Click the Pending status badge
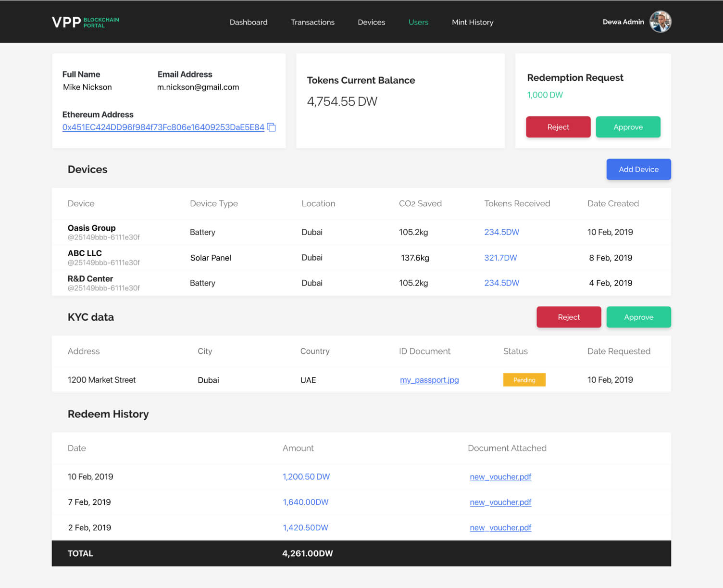Viewport: 723px width, 588px height. pos(524,380)
